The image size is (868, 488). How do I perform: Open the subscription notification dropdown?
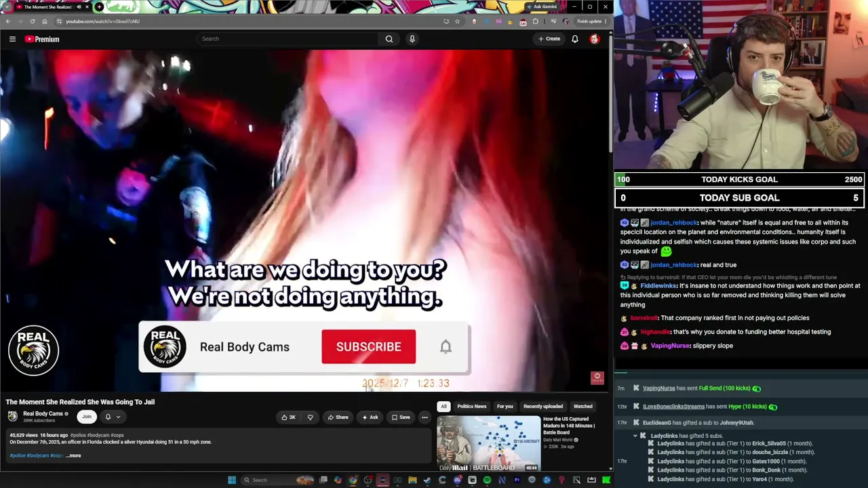112,417
